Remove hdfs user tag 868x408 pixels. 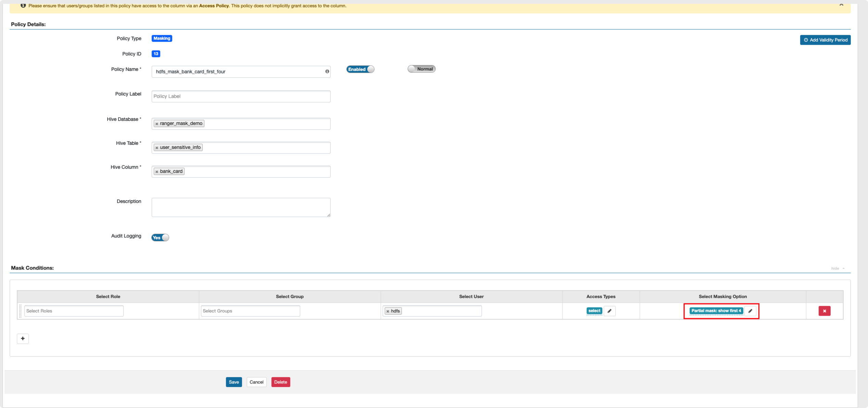coord(387,311)
